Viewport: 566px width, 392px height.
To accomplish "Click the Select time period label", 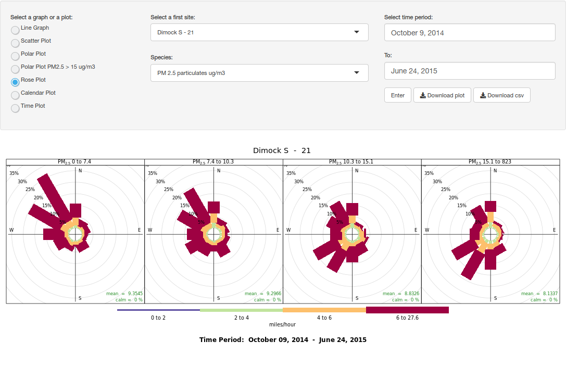I will 408,17.
